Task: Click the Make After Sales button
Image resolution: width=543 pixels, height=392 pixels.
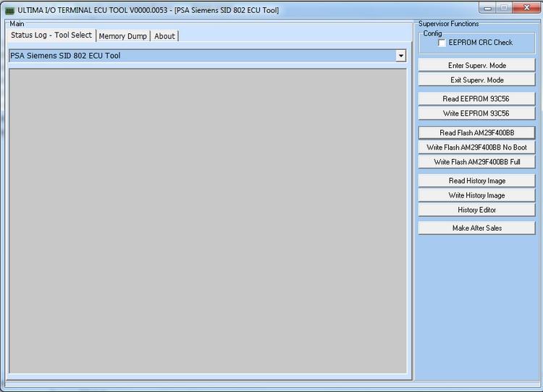Action: point(477,228)
